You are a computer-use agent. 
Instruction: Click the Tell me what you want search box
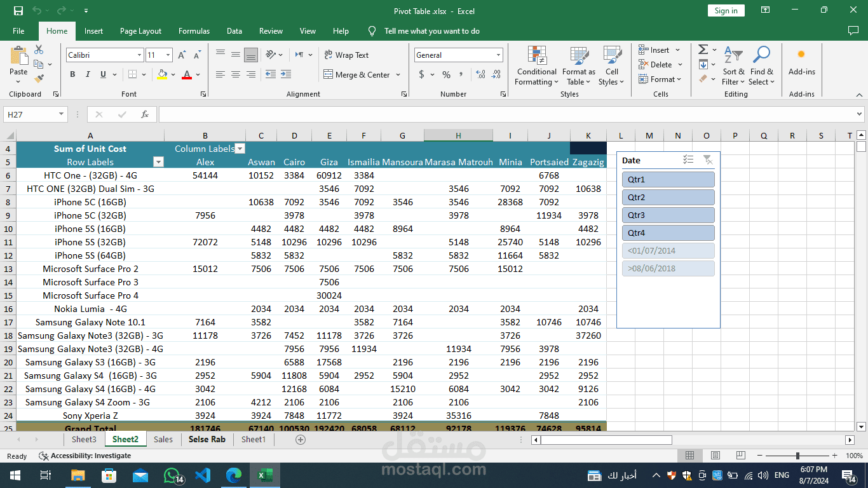coord(431,31)
